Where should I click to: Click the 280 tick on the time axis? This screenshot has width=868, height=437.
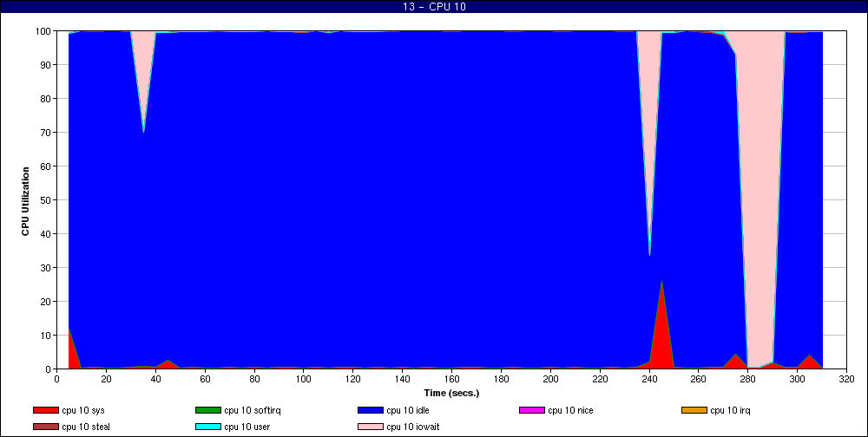[748, 379]
